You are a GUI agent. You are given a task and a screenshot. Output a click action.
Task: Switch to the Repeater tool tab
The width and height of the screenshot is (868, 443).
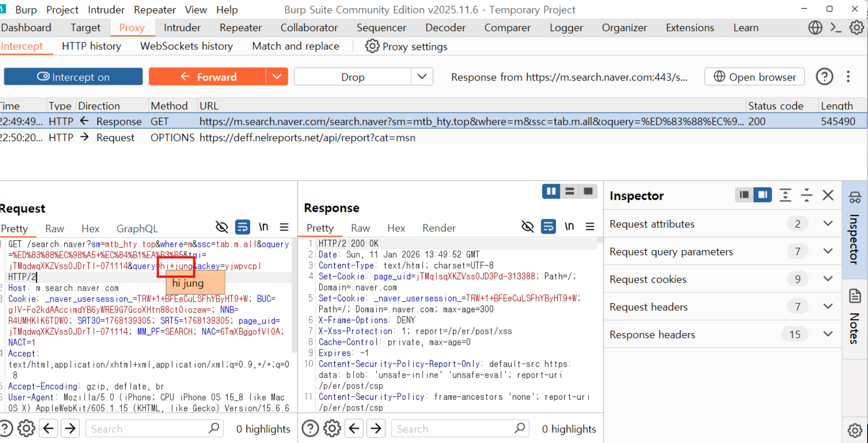(x=240, y=28)
